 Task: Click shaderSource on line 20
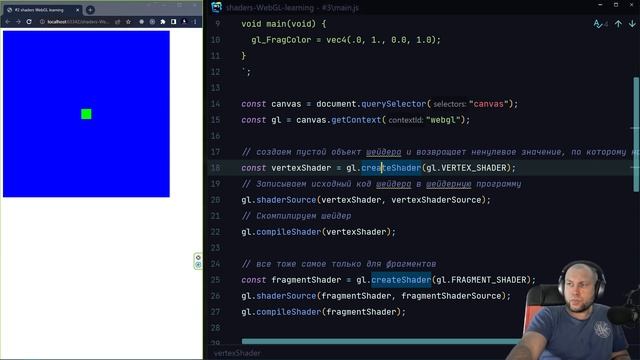pos(286,200)
